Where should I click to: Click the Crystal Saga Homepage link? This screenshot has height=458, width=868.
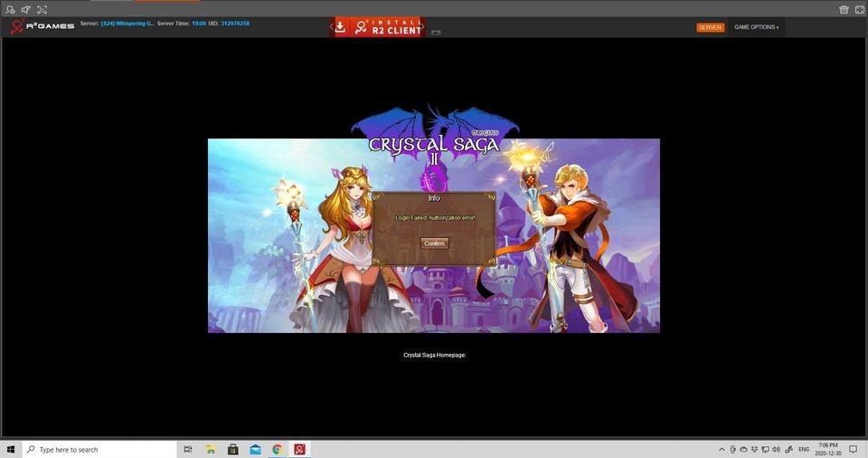(x=434, y=355)
